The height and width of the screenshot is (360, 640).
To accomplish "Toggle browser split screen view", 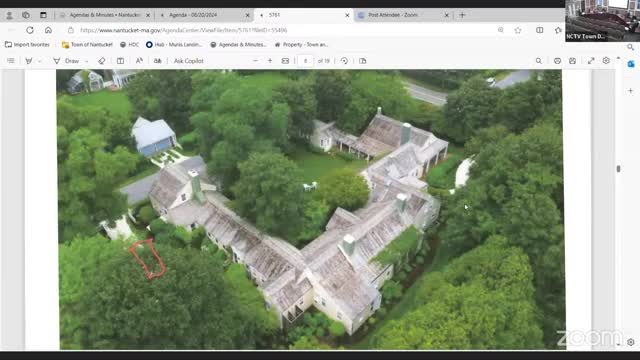I will 540,30.
